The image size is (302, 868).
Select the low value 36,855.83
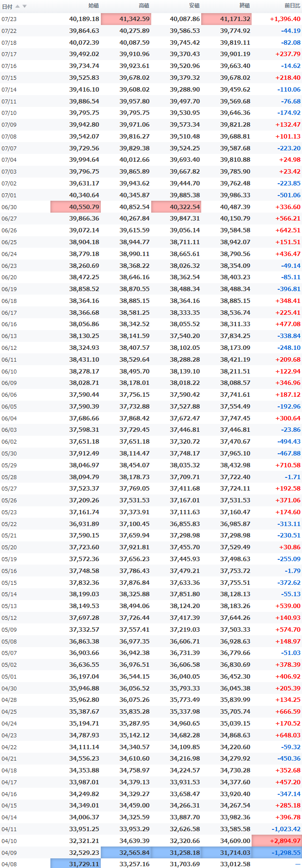tap(185, 524)
